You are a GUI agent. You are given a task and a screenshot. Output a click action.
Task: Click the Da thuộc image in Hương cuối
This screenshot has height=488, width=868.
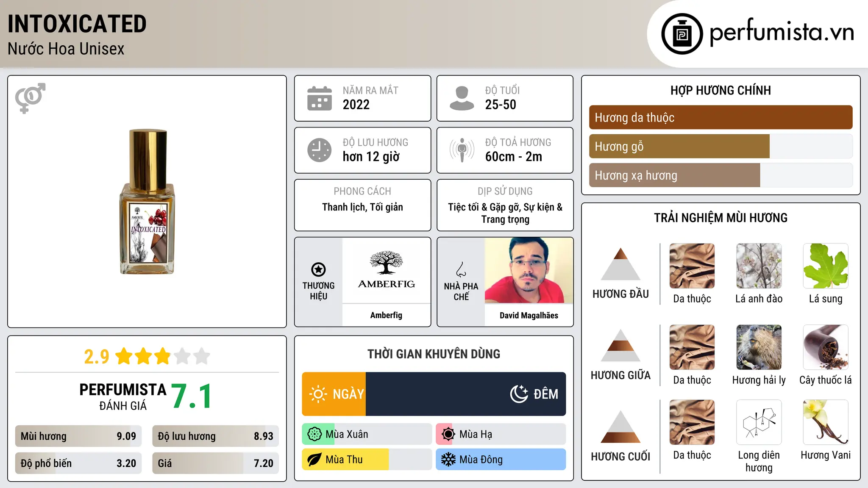(692, 422)
